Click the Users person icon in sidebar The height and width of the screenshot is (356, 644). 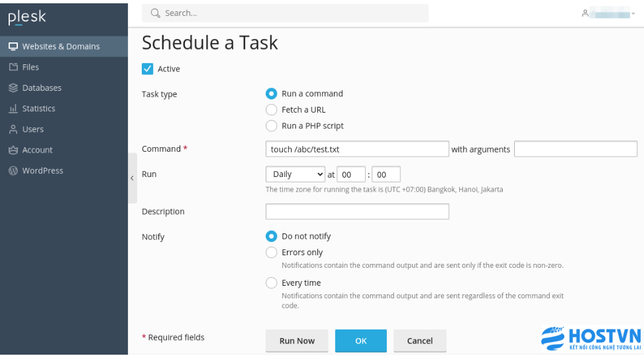pos(13,129)
